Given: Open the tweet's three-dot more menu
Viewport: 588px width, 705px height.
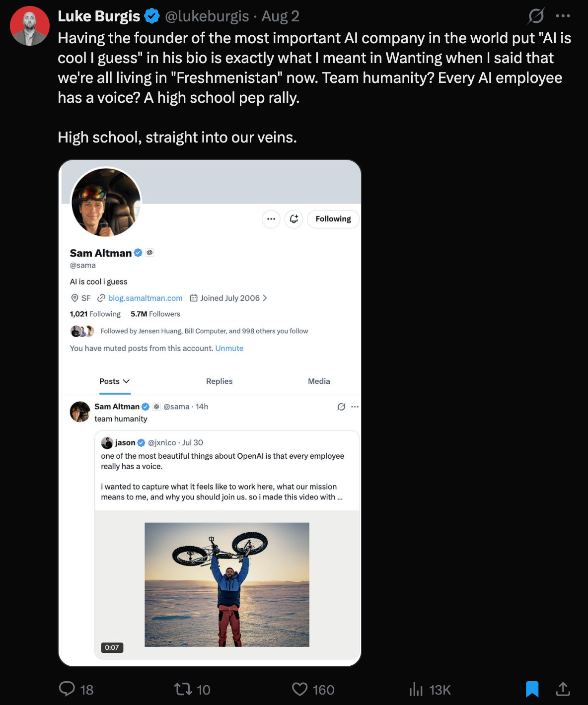Looking at the screenshot, I should pos(563,16).
